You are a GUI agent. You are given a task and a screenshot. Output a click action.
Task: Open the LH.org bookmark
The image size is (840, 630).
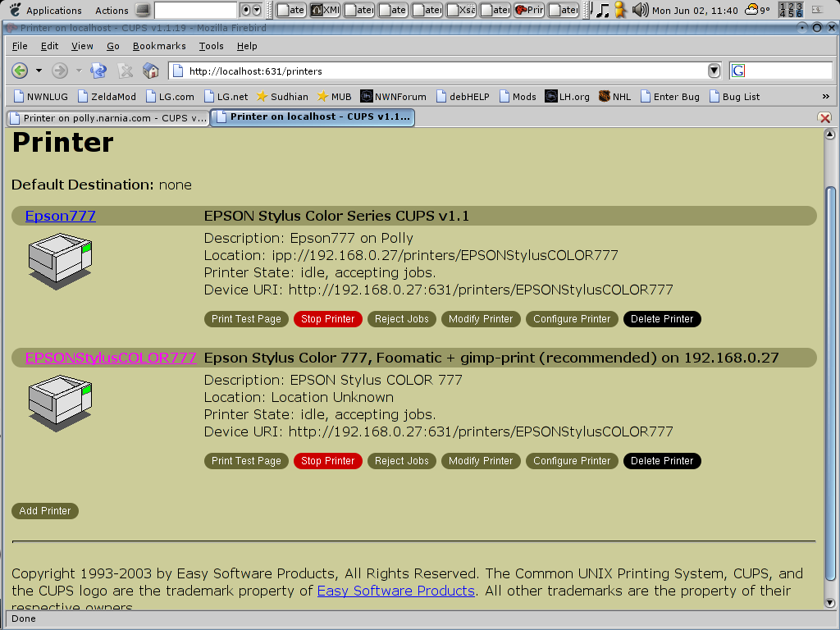(568, 97)
